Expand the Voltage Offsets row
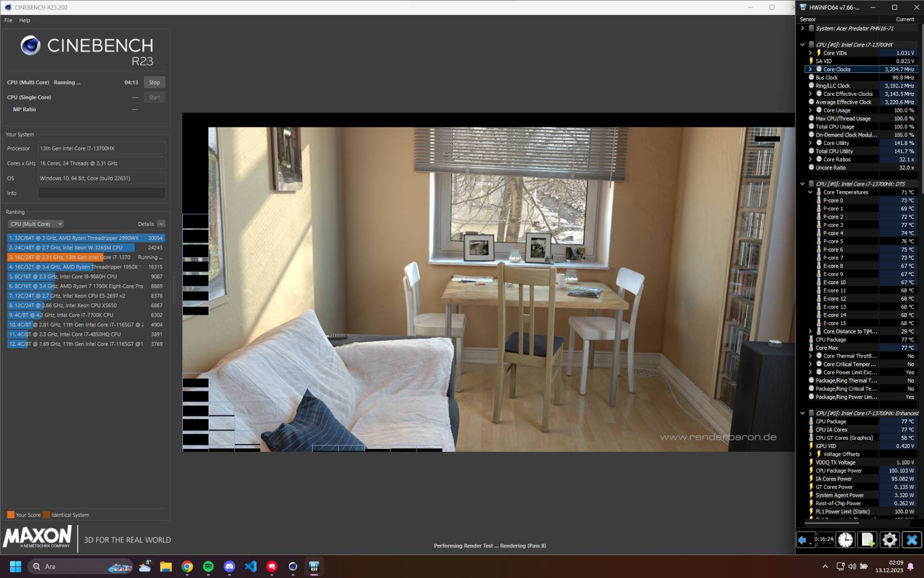Image resolution: width=924 pixels, height=578 pixels. [x=810, y=454]
